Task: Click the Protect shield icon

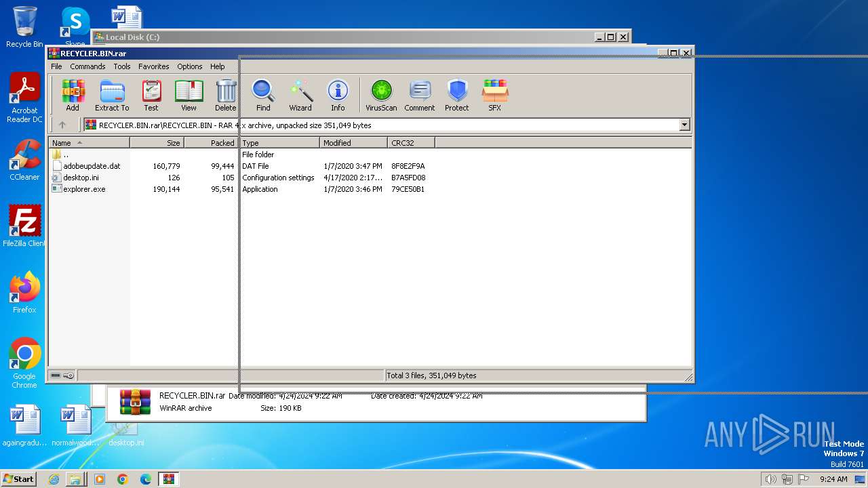Action: [457, 95]
